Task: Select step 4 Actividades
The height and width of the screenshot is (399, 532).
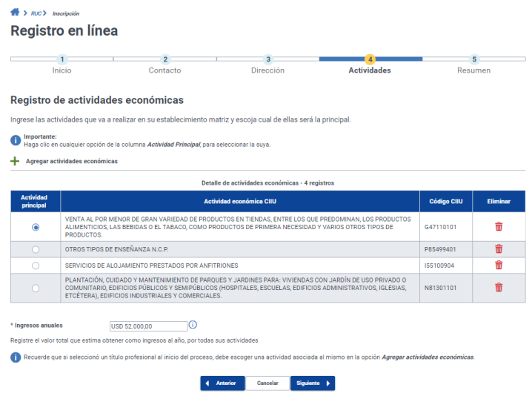Action: [370, 59]
